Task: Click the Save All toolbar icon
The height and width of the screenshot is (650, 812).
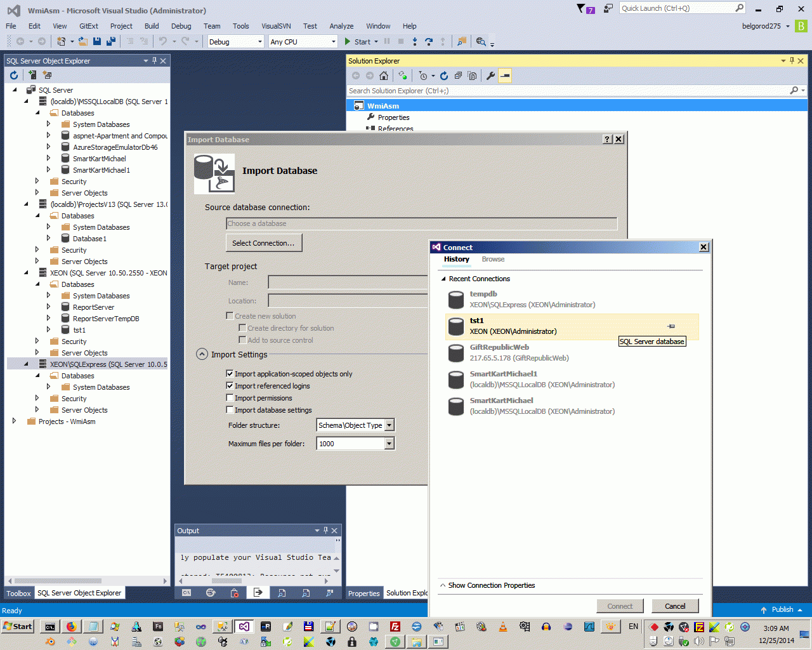Action: click(111, 41)
